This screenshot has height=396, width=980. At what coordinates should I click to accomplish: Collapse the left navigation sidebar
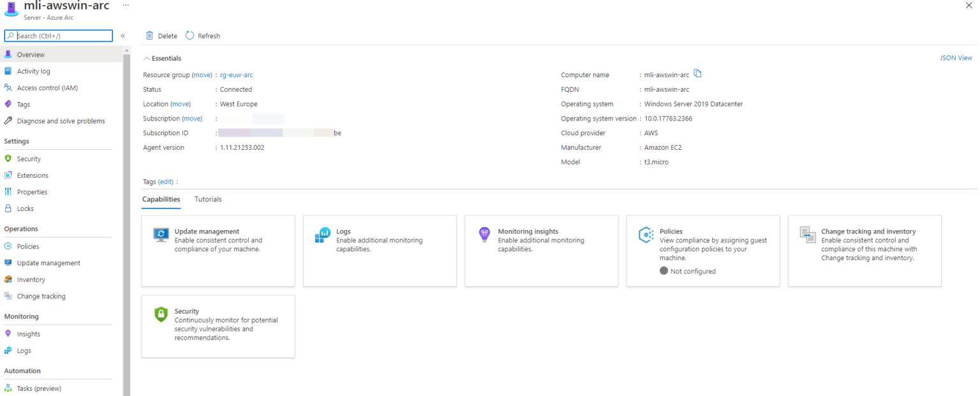point(122,36)
